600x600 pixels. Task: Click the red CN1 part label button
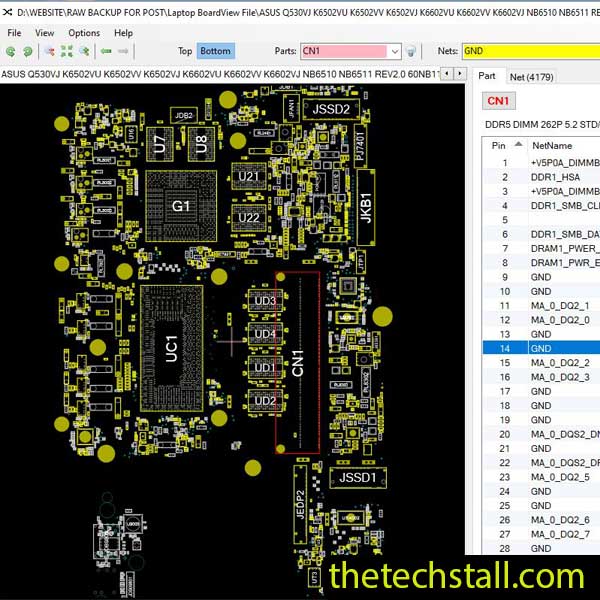tap(498, 101)
